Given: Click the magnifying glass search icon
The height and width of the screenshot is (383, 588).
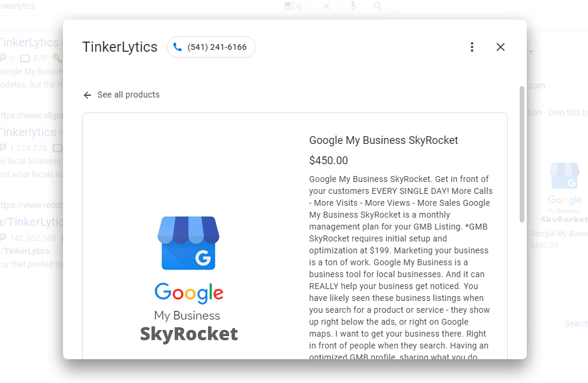Looking at the screenshot, I should click(378, 6).
